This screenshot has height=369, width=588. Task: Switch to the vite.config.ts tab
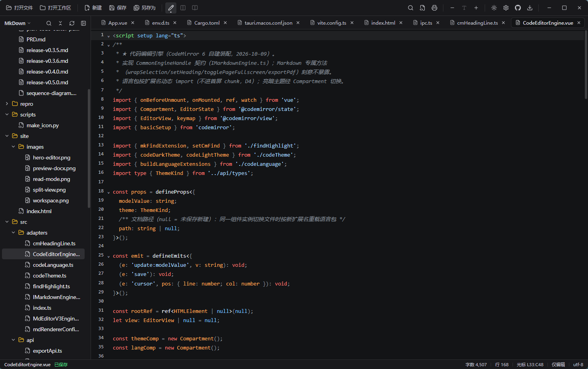click(331, 23)
